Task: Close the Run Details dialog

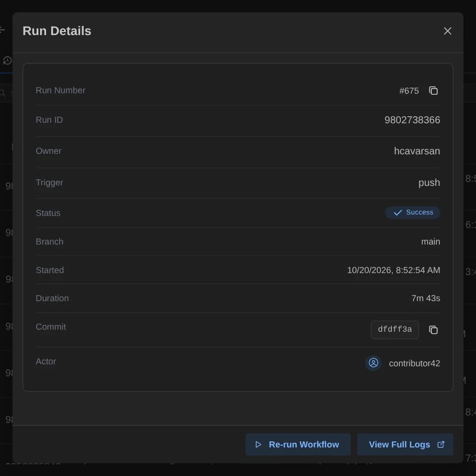Action: (447, 31)
